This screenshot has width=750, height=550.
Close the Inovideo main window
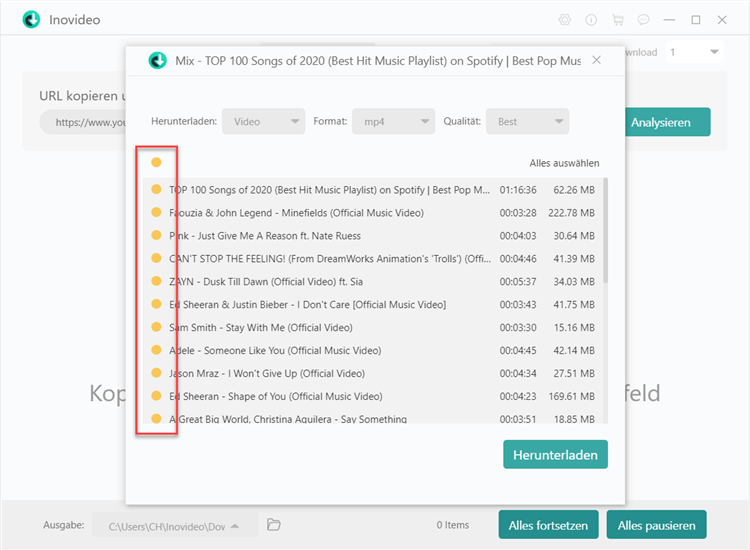pyautogui.click(x=722, y=20)
